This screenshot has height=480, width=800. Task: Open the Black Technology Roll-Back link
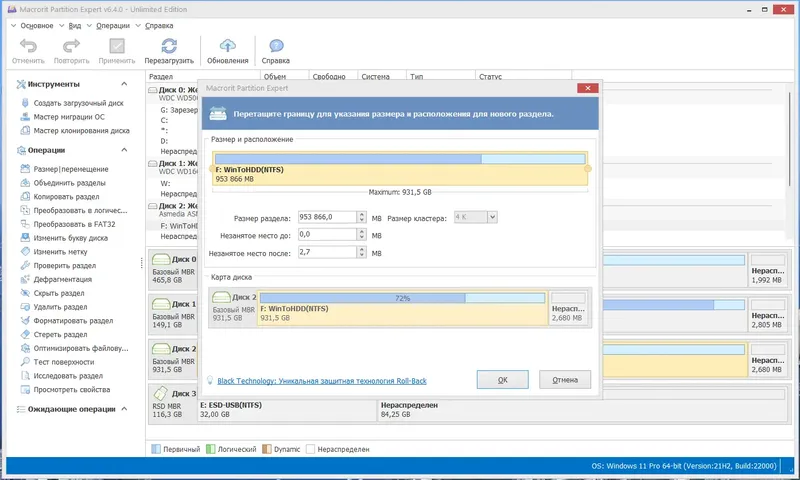[322, 381]
